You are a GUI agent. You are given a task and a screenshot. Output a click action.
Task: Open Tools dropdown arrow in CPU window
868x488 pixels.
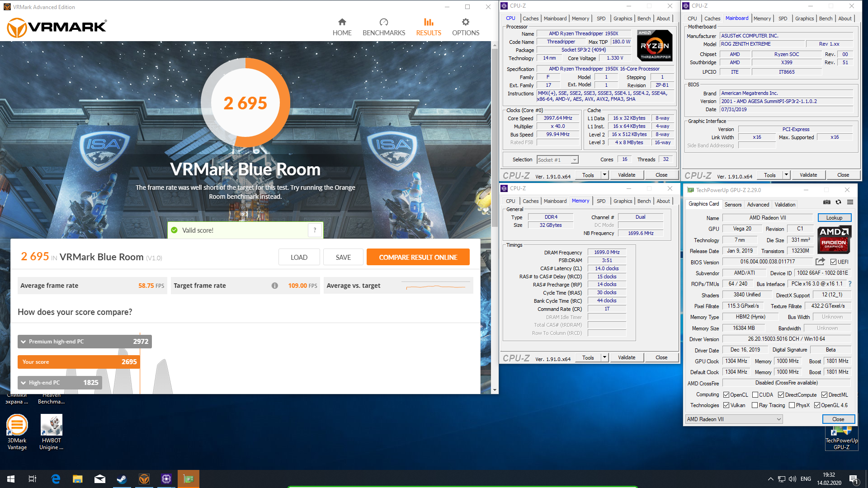604,175
